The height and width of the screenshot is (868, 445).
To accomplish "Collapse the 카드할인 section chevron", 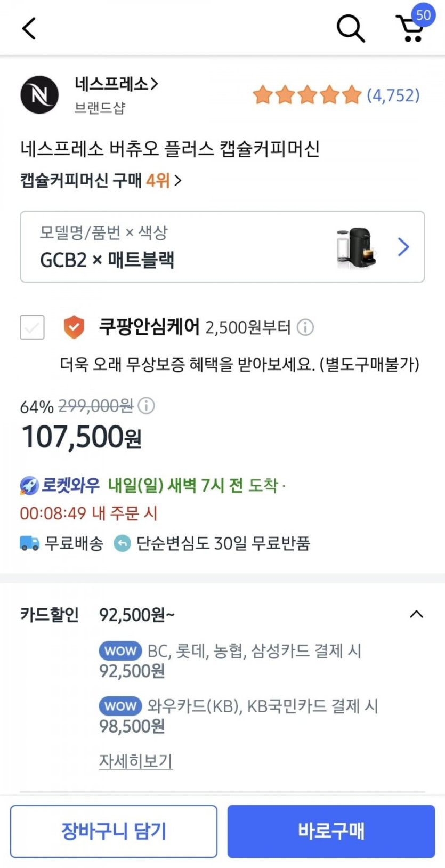I will tap(416, 614).
